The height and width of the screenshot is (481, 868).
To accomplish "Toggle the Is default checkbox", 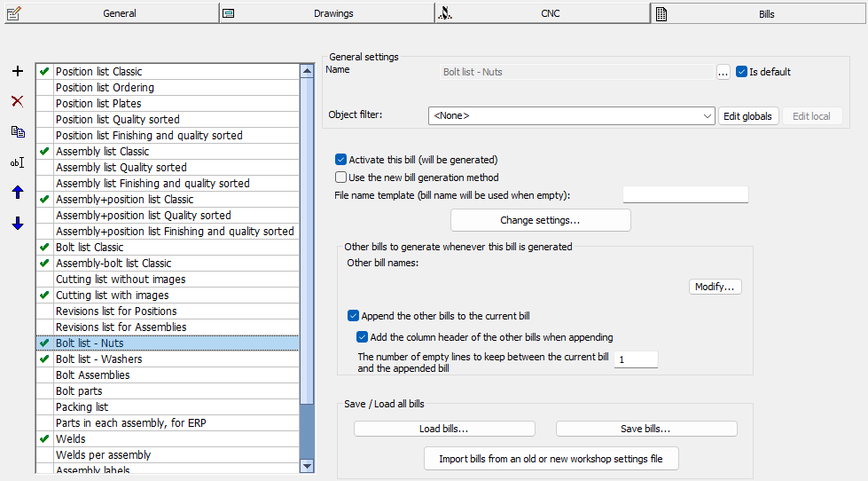I will coord(742,72).
